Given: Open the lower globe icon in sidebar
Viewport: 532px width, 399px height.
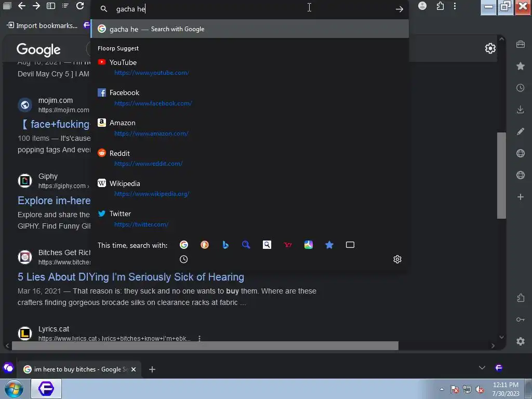Looking at the screenshot, I should (x=521, y=175).
